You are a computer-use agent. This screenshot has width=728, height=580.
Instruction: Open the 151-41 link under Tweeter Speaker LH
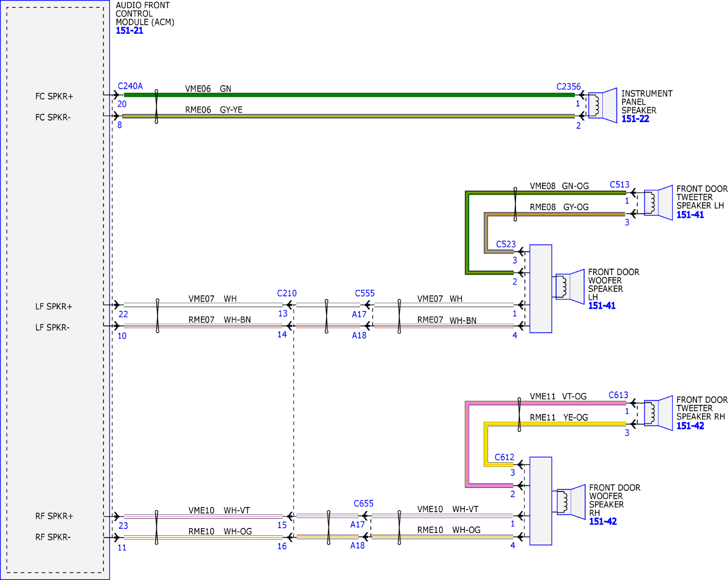(x=690, y=215)
